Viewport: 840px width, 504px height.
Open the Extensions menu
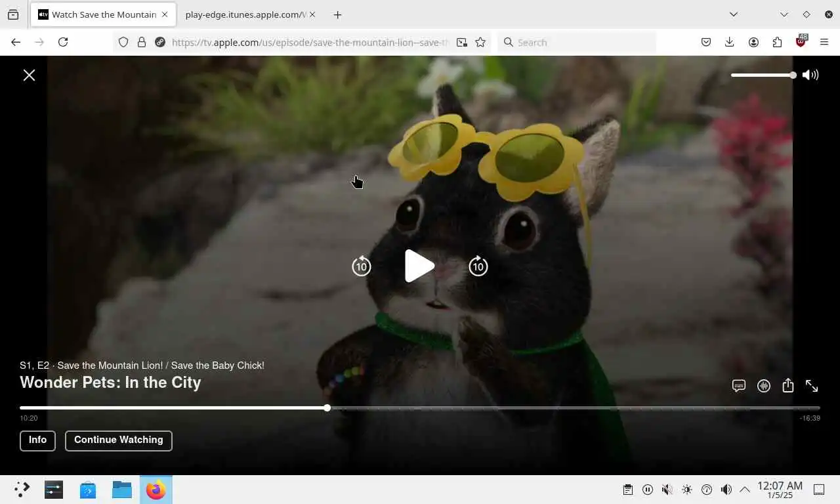(x=777, y=42)
